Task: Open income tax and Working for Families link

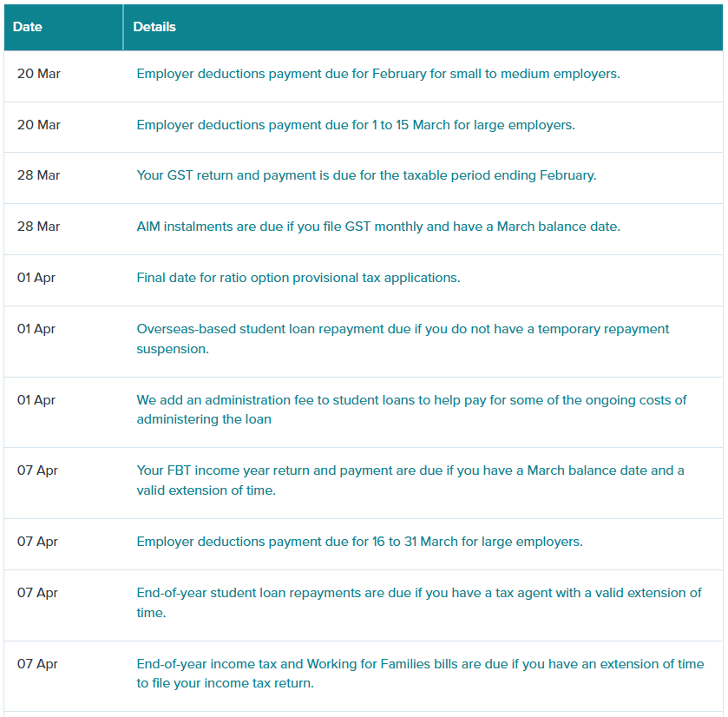Action: tap(419, 664)
